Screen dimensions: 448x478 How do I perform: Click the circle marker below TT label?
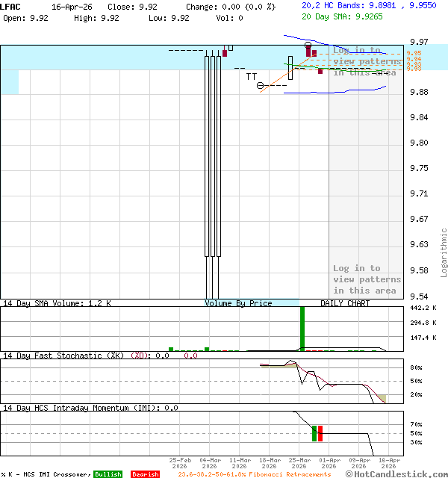[x=261, y=86]
